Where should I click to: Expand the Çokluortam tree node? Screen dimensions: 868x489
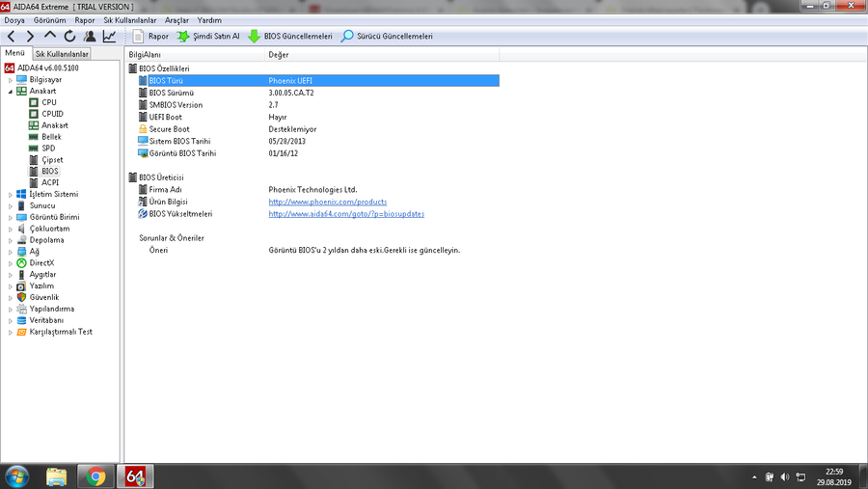click(x=10, y=229)
